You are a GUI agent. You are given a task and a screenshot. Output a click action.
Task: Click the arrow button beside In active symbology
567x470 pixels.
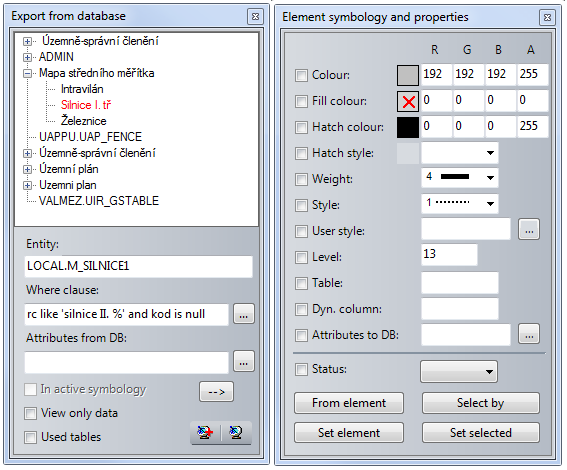[x=216, y=392]
